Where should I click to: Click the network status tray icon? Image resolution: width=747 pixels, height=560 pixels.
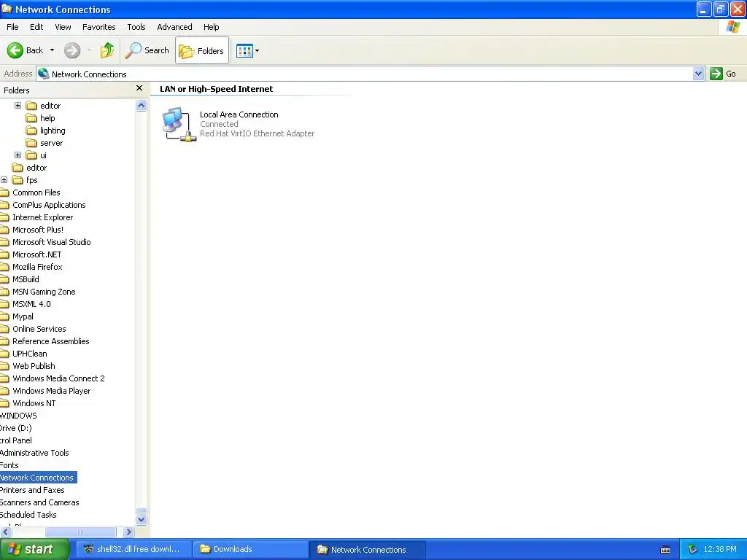(x=693, y=550)
